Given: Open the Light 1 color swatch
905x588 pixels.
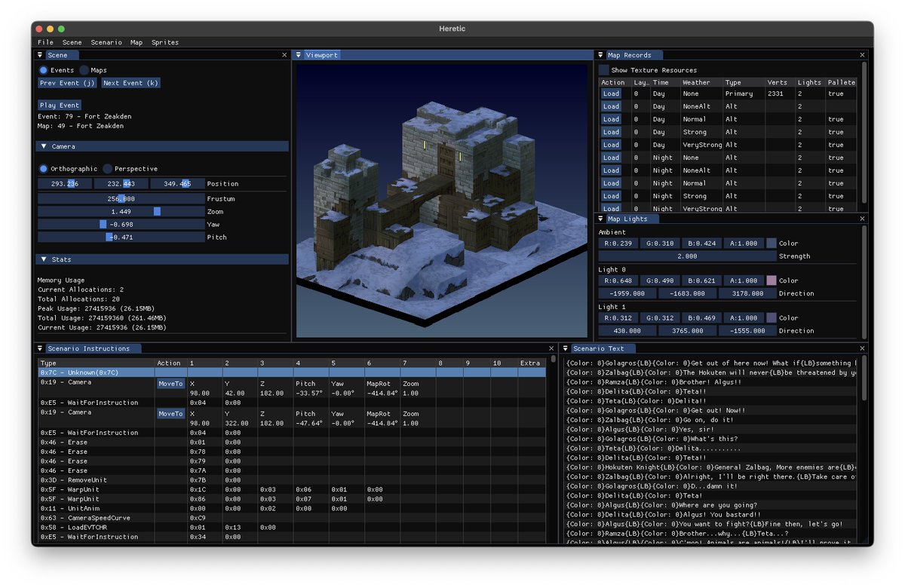Looking at the screenshot, I should tap(771, 318).
